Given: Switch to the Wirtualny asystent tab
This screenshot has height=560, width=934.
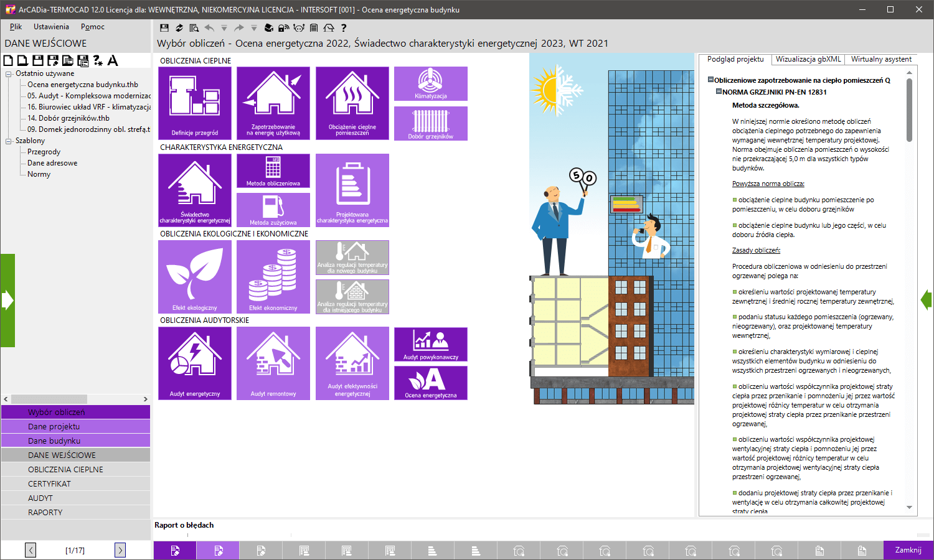Looking at the screenshot, I should 881,59.
